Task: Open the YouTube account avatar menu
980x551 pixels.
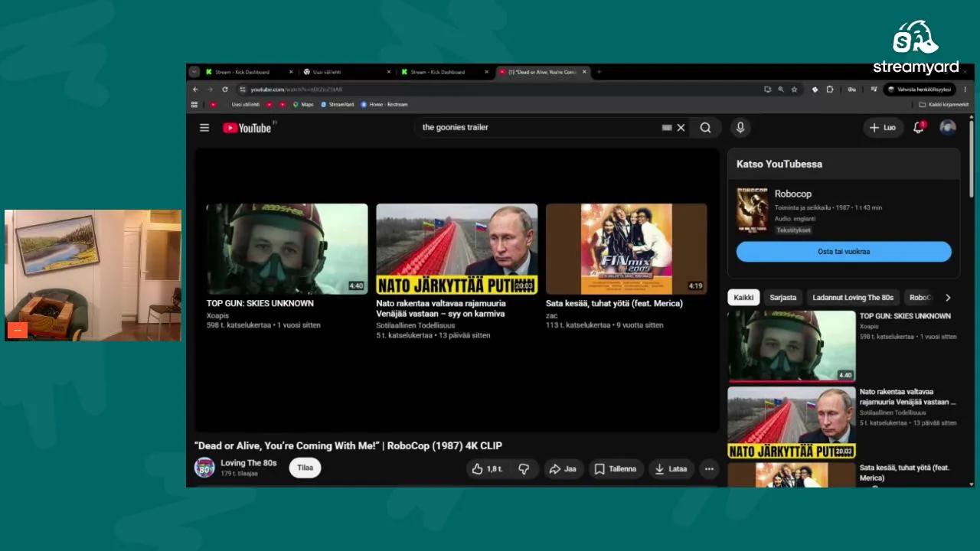Action: [x=948, y=128]
